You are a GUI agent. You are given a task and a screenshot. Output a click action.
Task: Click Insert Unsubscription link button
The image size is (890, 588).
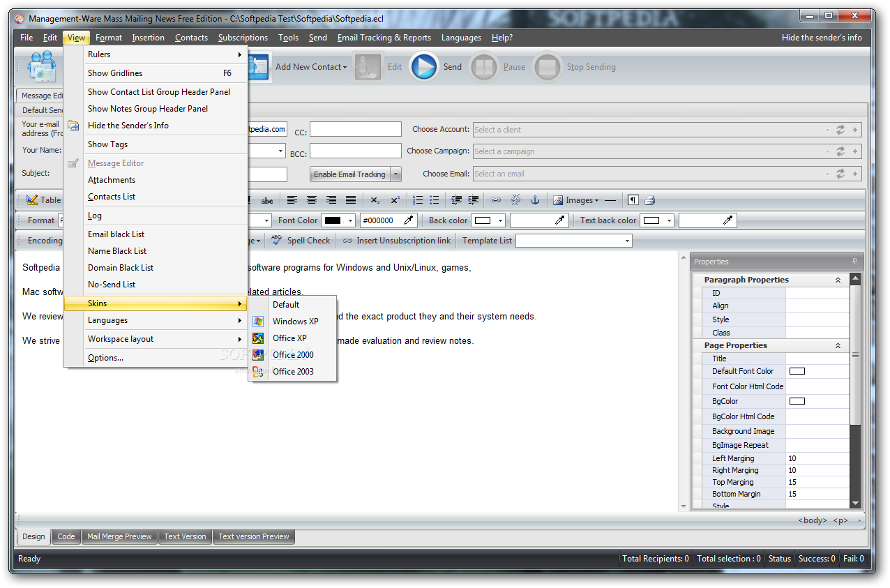[x=396, y=241]
